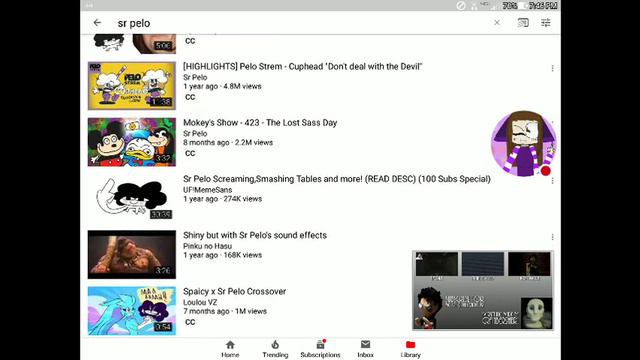
Task: Open the Spaicy x Sr Pelo Crossover thumbnail
Action: click(132, 311)
